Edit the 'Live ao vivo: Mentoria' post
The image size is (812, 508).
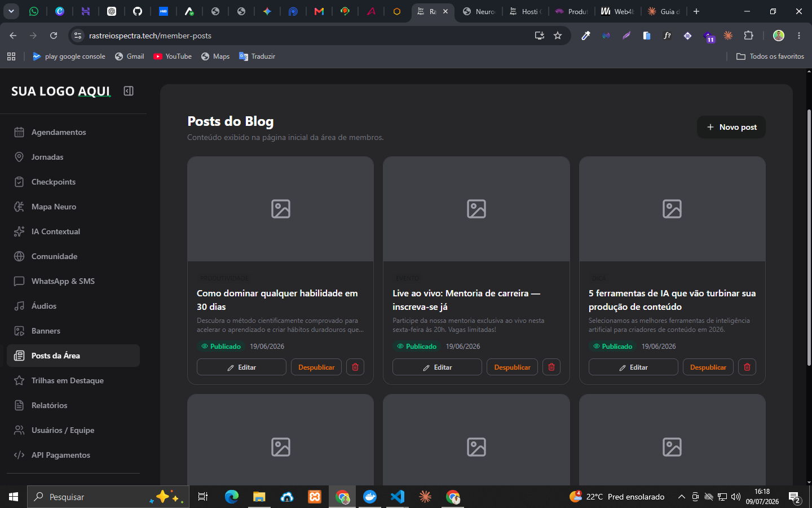437,367
